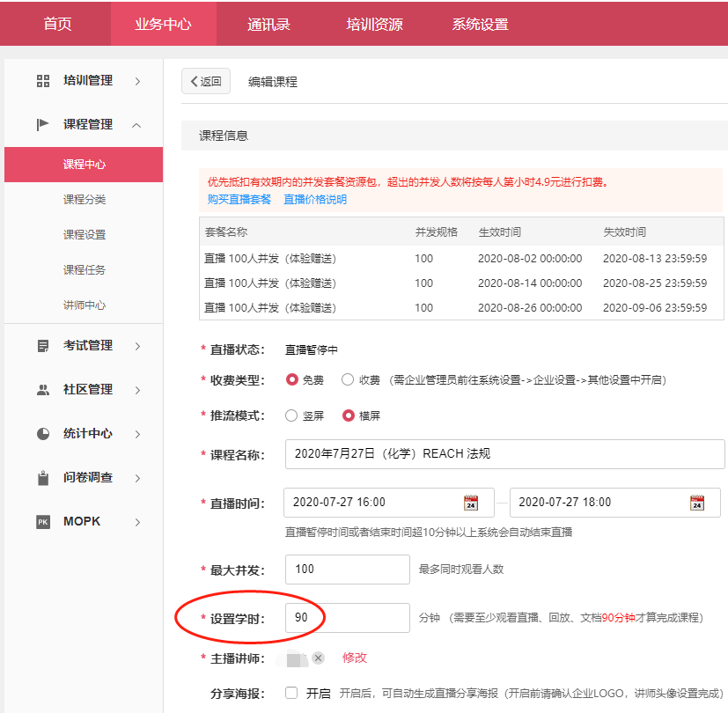Click the 生效时间 column header
Viewport: 728px width, 713px height.
coord(500,232)
